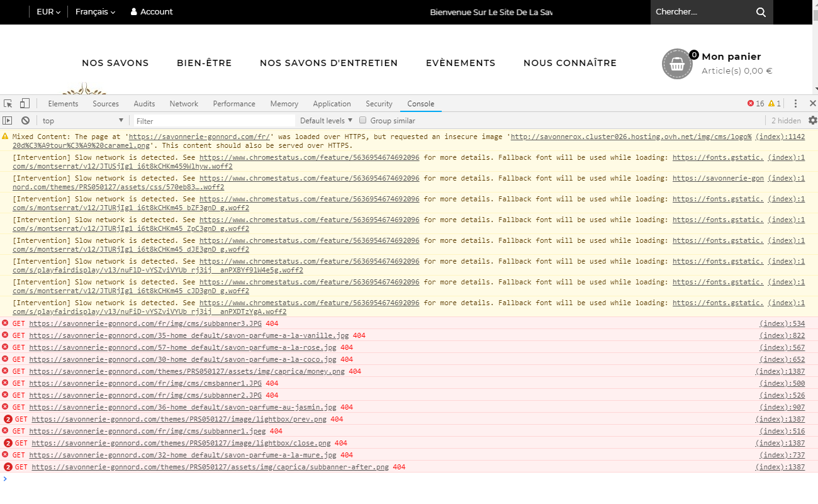Activate the inspect element picker icon
The width and height of the screenshot is (818, 504).
coord(8,104)
